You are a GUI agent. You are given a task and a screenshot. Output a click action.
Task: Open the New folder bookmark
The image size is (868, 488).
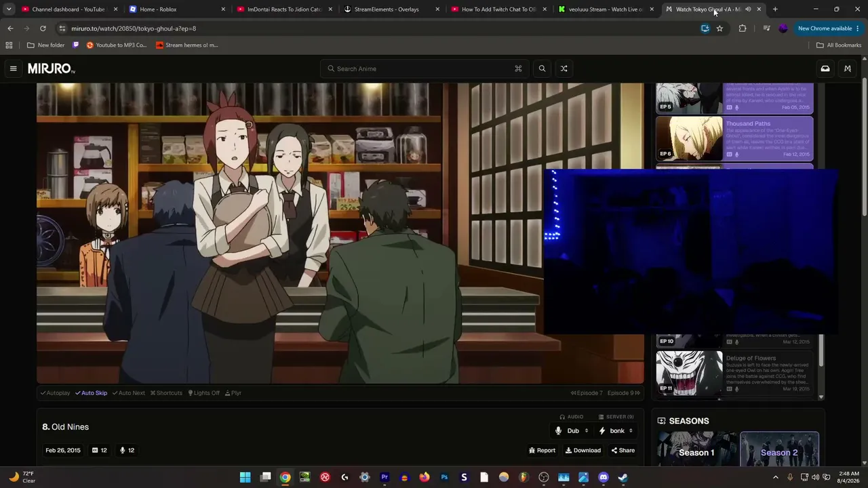pyautogui.click(x=45, y=45)
